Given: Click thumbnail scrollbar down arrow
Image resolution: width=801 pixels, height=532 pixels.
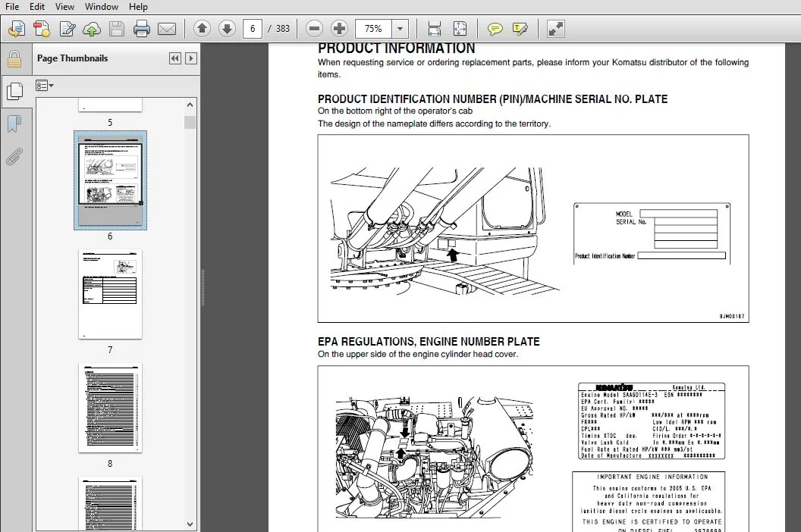Looking at the screenshot, I should (190, 524).
